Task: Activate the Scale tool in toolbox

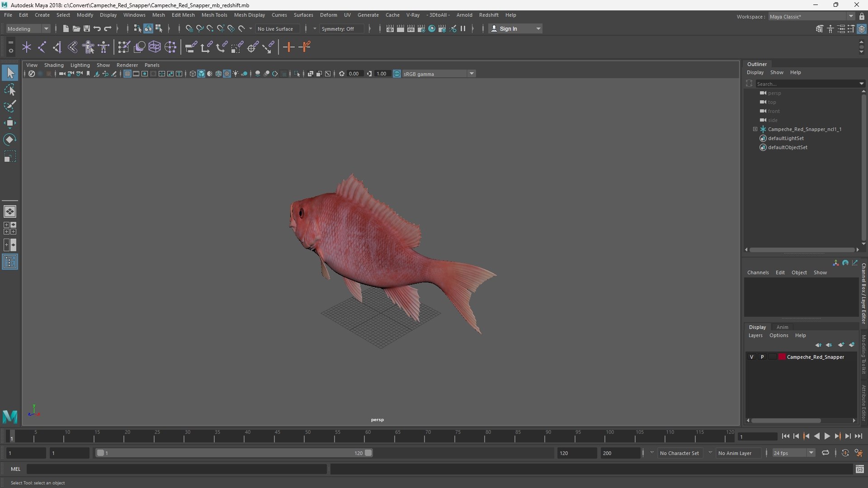Action: (10, 156)
